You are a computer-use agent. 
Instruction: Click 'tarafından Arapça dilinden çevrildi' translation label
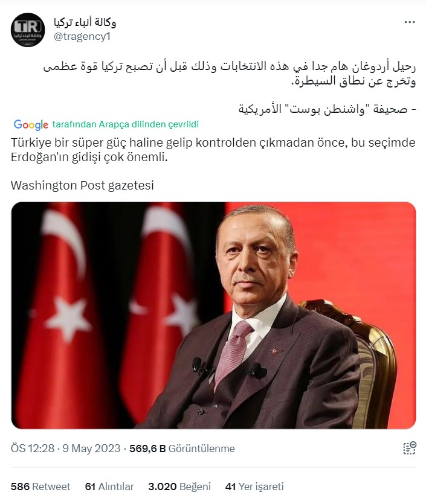126,124
